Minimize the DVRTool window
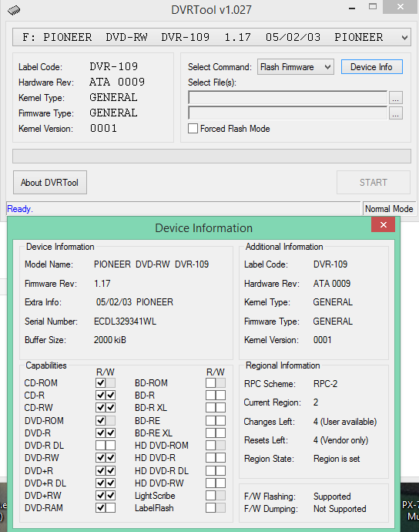Viewport: 419px width, 532px height. click(352, 8)
